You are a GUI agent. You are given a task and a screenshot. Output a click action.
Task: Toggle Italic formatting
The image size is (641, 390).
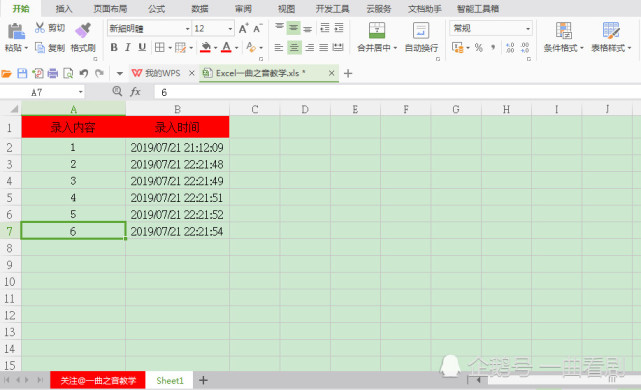(x=128, y=48)
